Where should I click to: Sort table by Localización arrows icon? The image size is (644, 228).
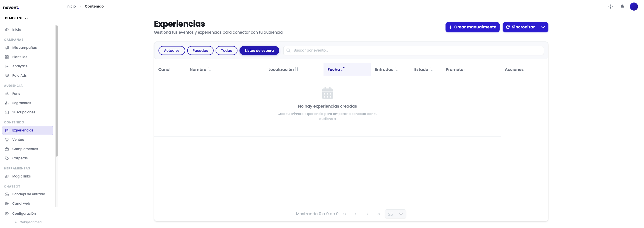click(x=297, y=69)
